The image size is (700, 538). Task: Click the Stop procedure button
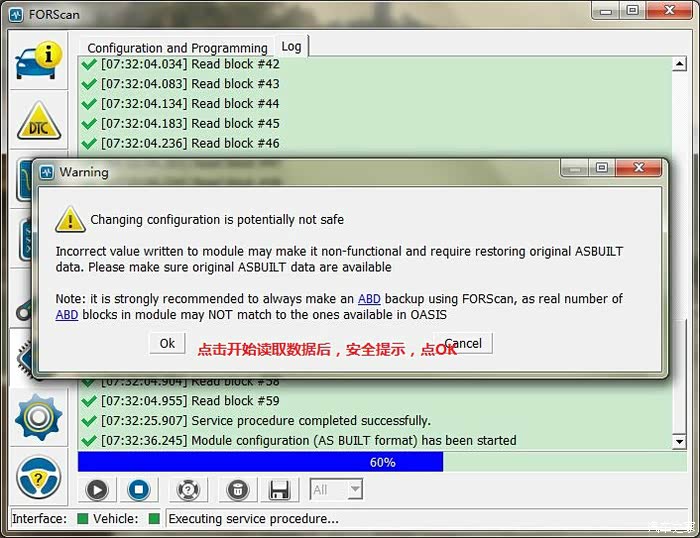[x=138, y=490]
